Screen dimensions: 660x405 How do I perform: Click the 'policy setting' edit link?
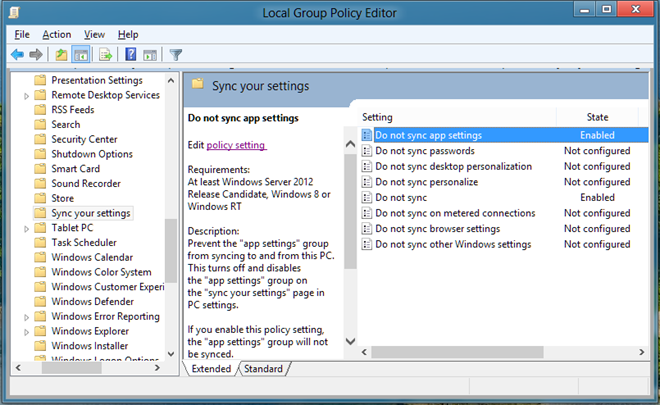(x=236, y=145)
